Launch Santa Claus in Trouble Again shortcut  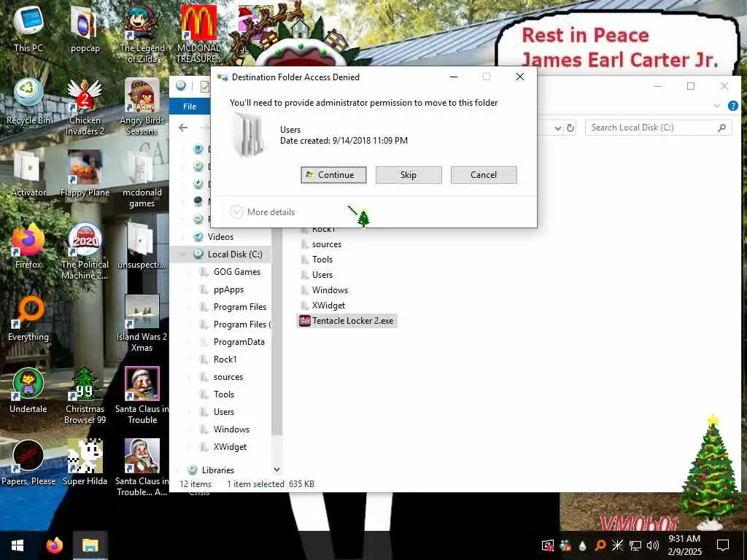pyautogui.click(x=142, y=468)
